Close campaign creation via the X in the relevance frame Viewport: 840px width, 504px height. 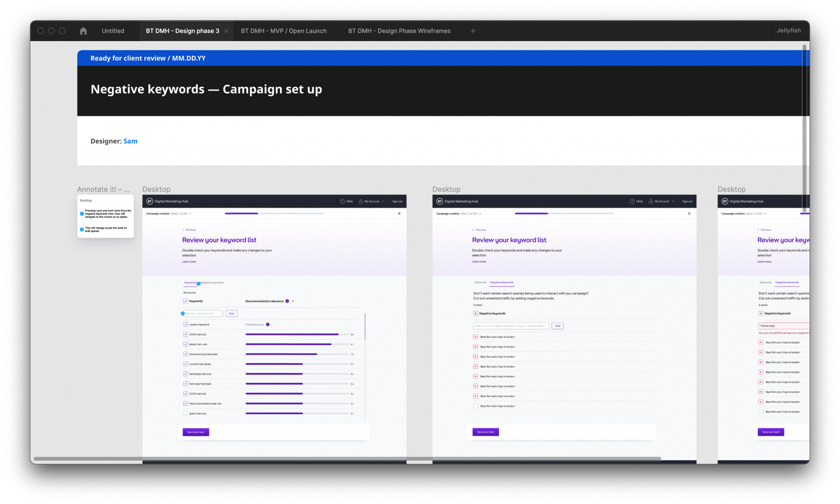tap(399, 214)
